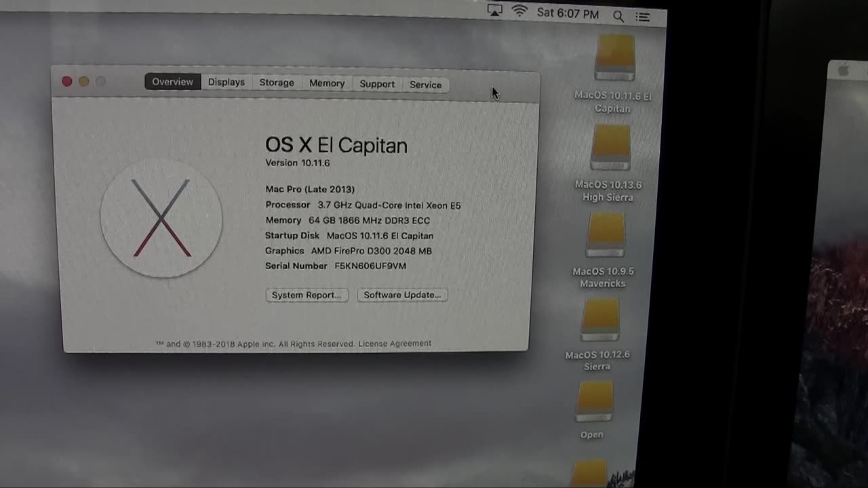This screenshot has height=488, width=868.
Task: Close the About This Mac window
Action: (x=66, y=81)
